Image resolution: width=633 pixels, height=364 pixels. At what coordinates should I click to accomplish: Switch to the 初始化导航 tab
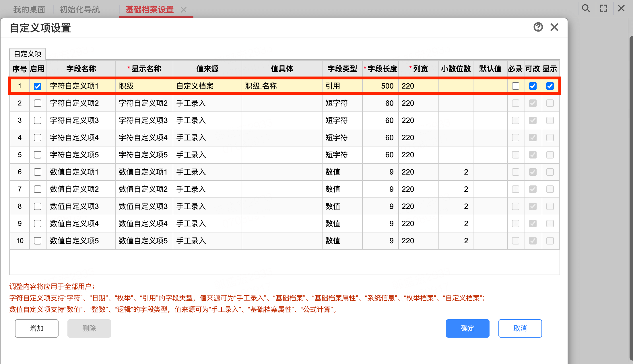tap(80, 10)
